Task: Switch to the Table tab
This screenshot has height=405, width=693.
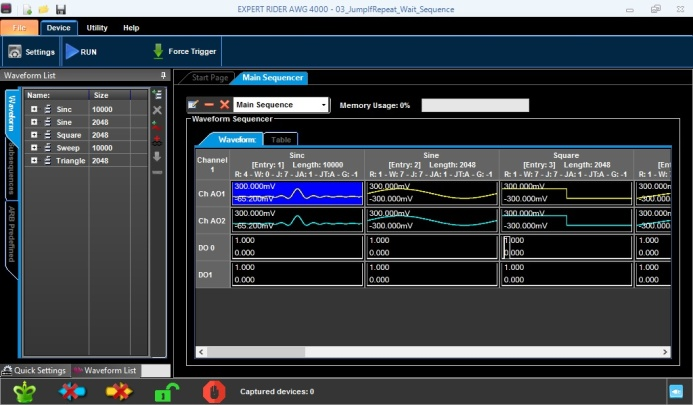Action: pos(283,140)
